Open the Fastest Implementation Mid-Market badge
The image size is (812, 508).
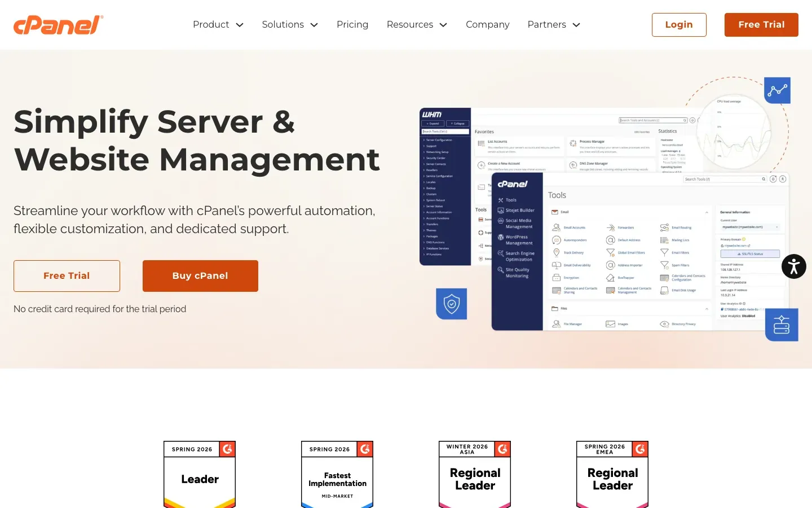tap(337, 474)
